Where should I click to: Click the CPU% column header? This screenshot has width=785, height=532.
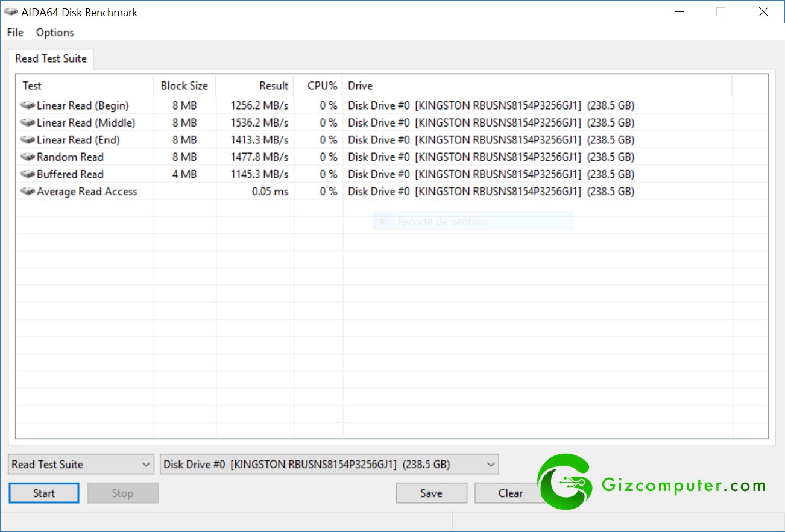318,86
